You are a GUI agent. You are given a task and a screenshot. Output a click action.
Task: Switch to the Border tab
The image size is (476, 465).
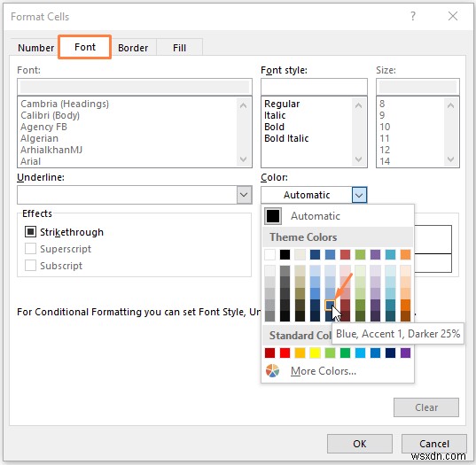click(133, 48)
